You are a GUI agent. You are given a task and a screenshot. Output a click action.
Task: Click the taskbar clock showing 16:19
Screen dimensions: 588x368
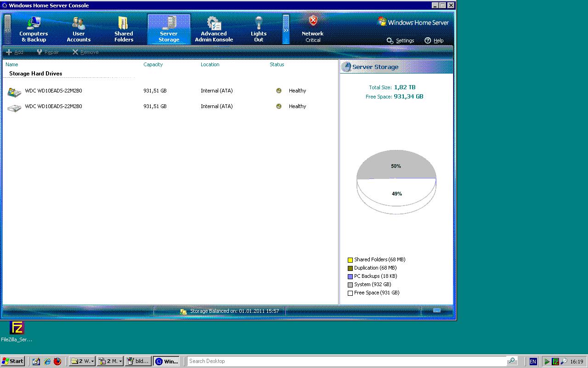click(x=577, y=362)
